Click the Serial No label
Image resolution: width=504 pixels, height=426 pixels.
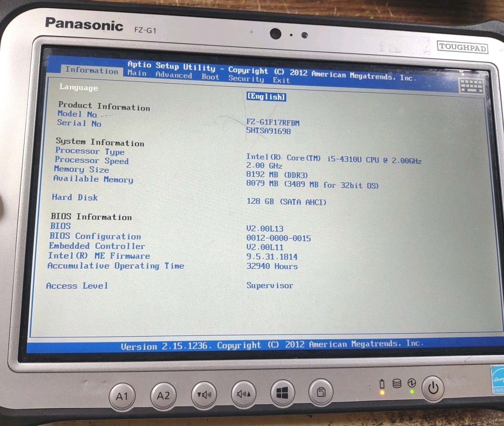coord(79,123)
